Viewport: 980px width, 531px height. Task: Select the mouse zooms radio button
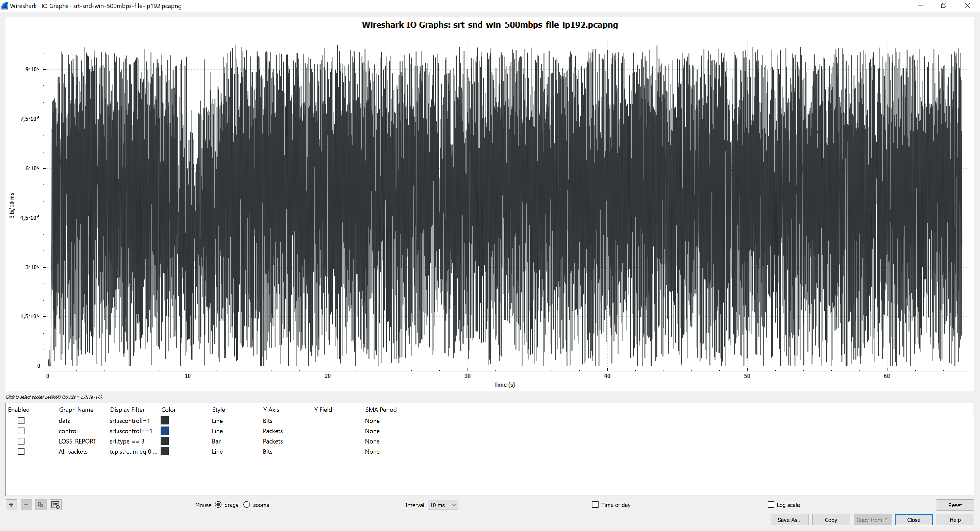pyautogui.click(x=247, y=505)
